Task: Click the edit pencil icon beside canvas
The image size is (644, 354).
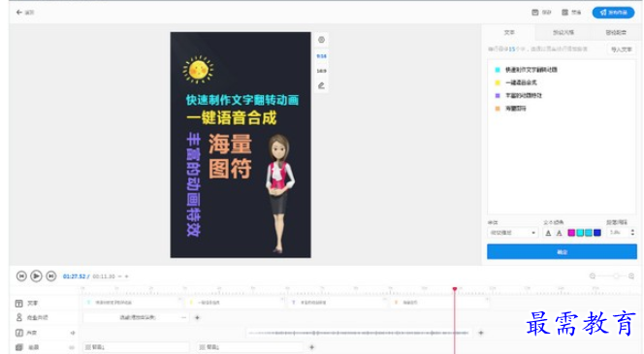Action: [x=321, y=85]
